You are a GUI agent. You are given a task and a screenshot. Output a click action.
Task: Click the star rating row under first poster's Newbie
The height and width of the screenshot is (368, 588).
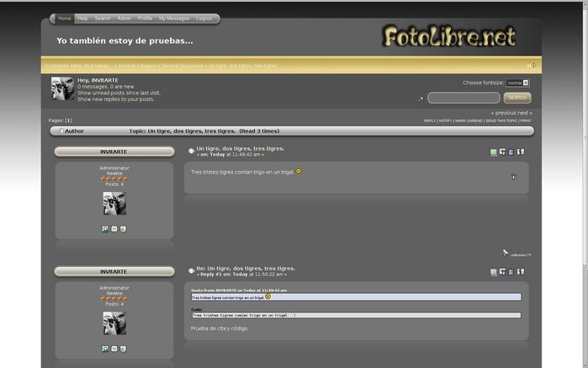(x=114, y=179)
